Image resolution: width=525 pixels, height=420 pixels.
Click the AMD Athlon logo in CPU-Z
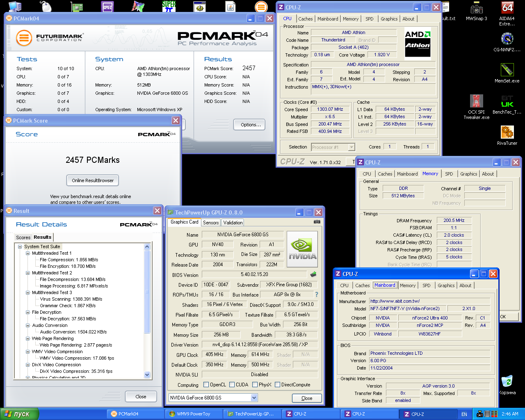418,43
